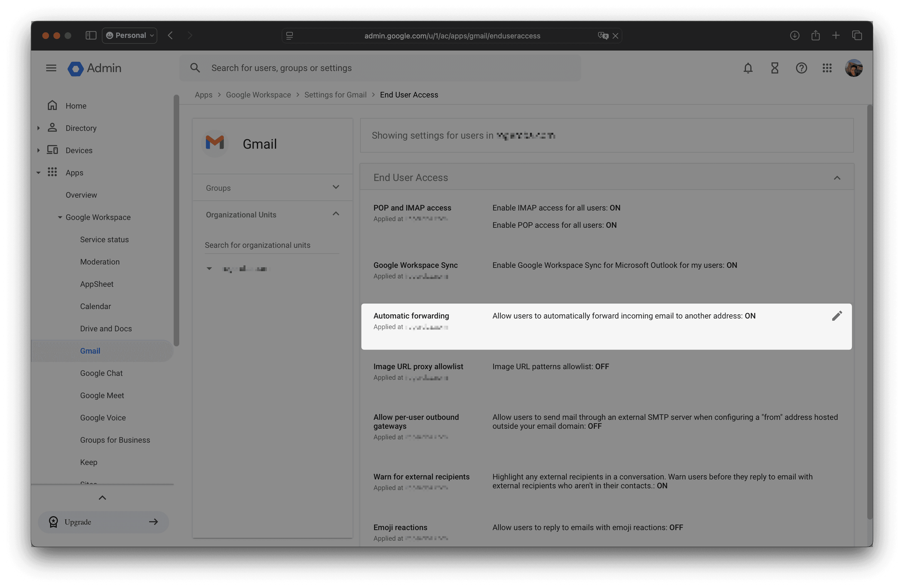
Task: Click the profile avatar
Action: 854,68
